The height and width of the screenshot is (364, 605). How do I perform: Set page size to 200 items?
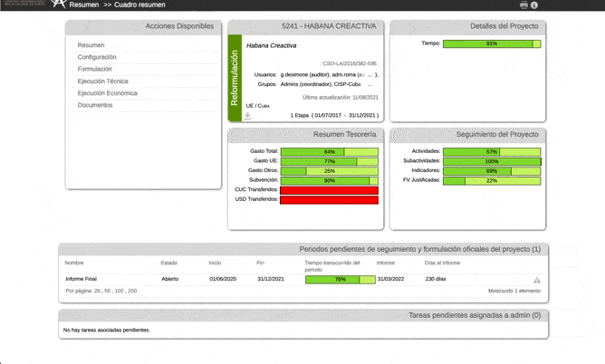[x=132, y=291]
